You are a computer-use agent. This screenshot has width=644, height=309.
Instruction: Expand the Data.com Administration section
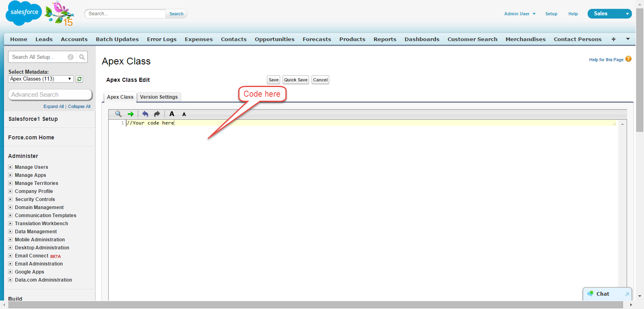point(10,280)
